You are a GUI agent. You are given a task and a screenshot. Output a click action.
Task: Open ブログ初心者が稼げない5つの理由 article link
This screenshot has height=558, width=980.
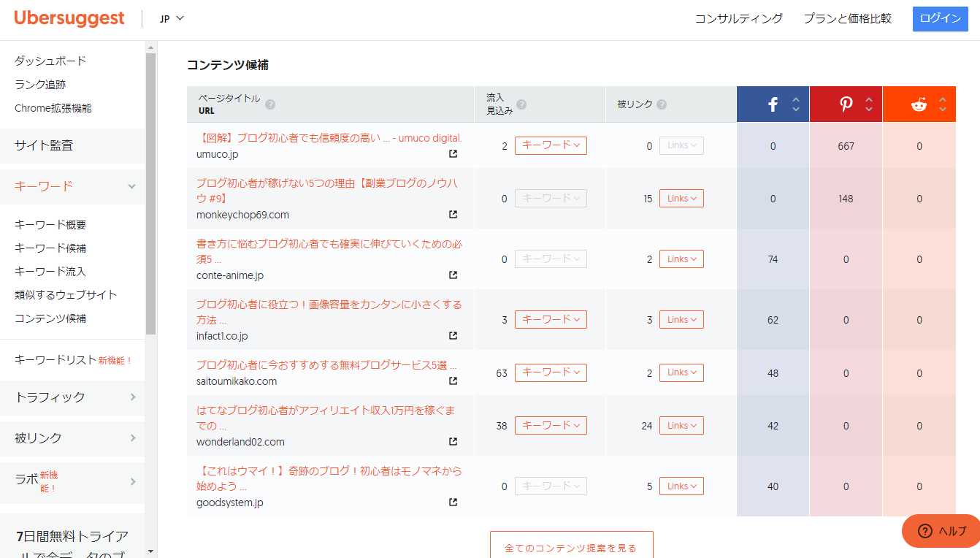327,191
